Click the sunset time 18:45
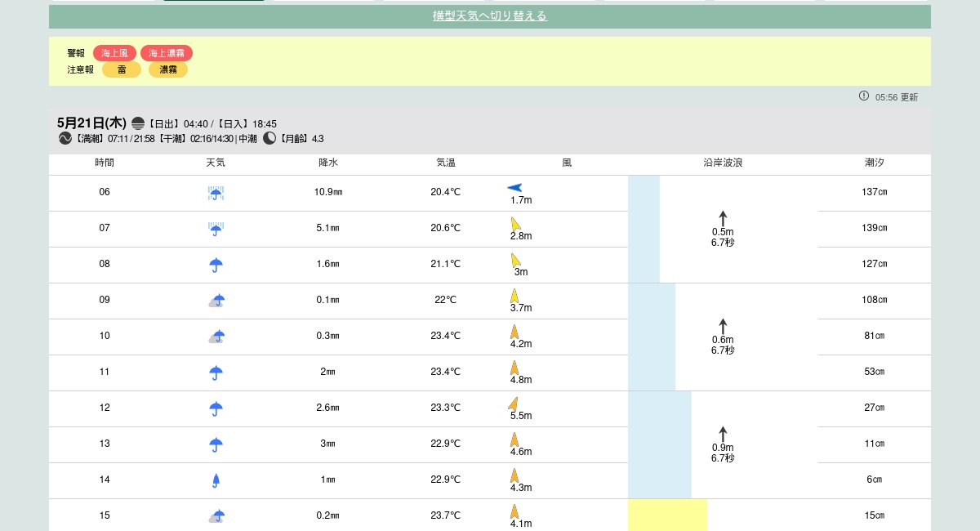This screenshot has width=980, height=531. click(264, 124)
